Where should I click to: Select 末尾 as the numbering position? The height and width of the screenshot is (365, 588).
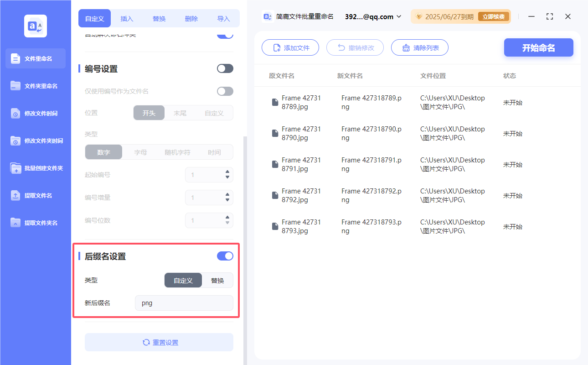pyautogui.click(x=181, y=112)
